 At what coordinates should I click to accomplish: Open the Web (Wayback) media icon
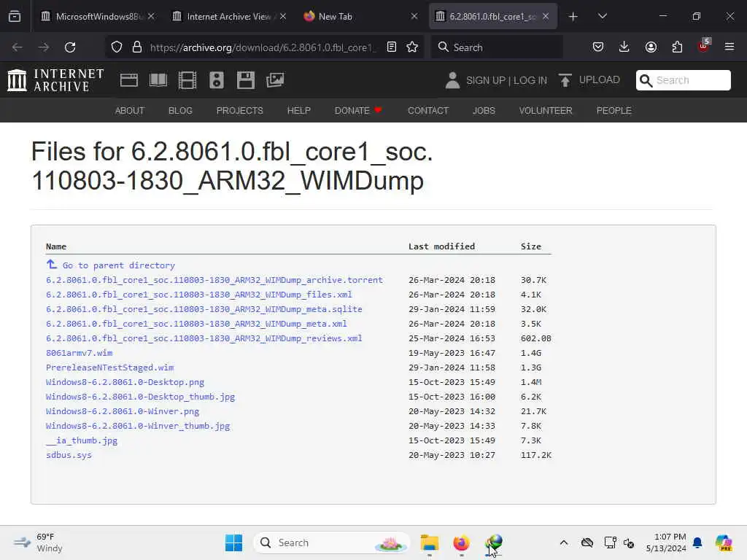[x=129, y=80]
